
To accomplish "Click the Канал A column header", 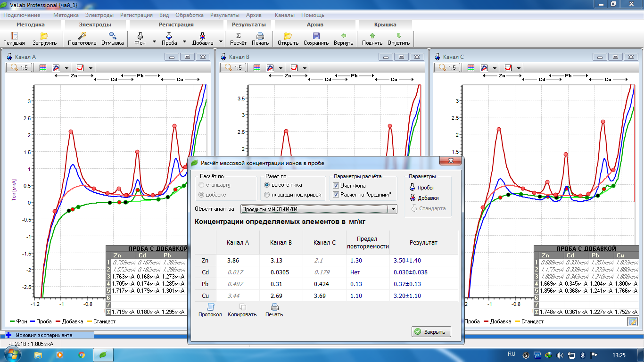I will pos(238,243).
